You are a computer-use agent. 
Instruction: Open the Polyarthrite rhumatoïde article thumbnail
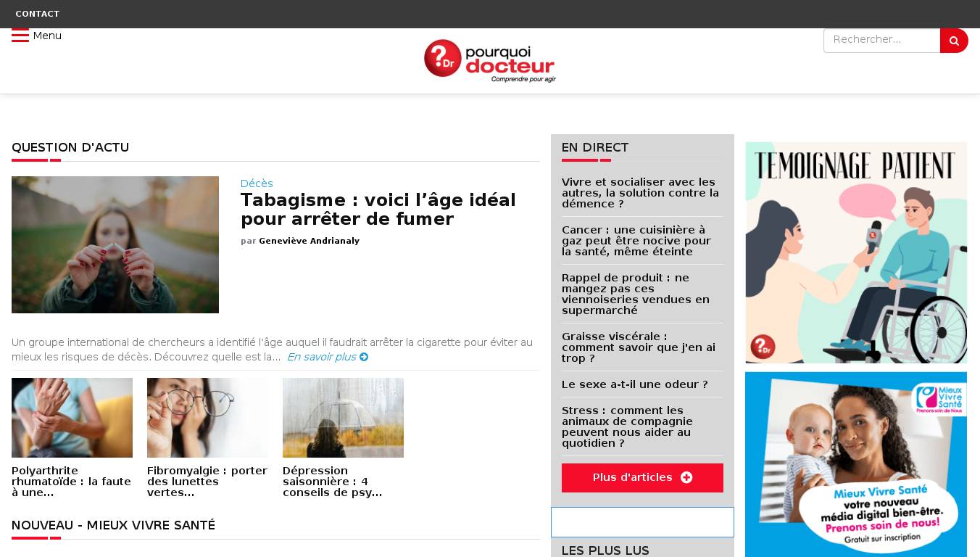tap(72, 417)
